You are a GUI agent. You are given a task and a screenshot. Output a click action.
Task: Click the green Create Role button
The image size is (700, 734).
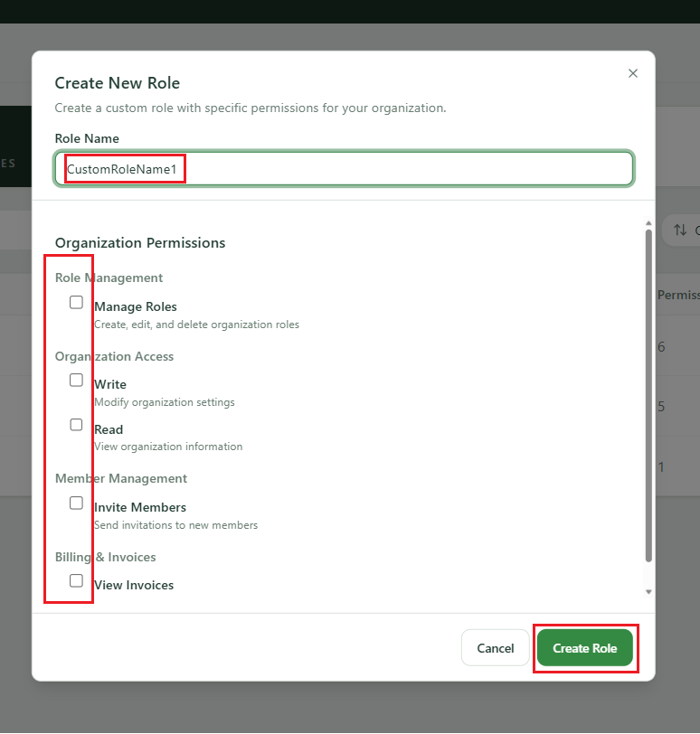pyautogui.click(x=585, y=648)
